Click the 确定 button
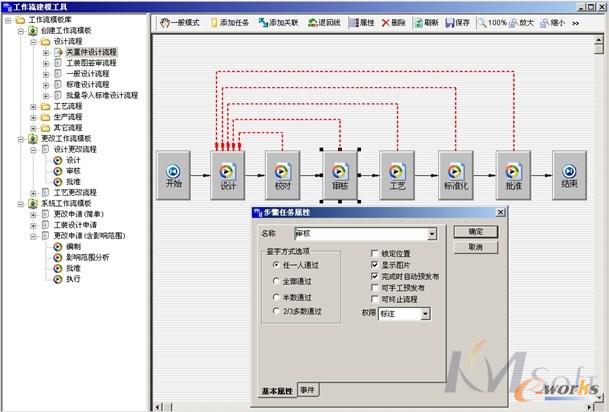 pyautogui.click(x=475, y=232)
